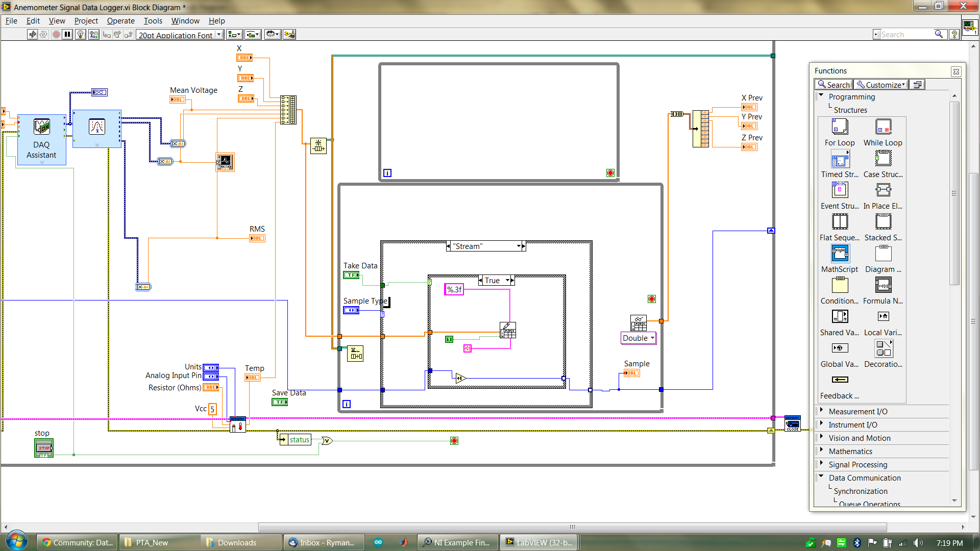Open the Operate menu

120,21
